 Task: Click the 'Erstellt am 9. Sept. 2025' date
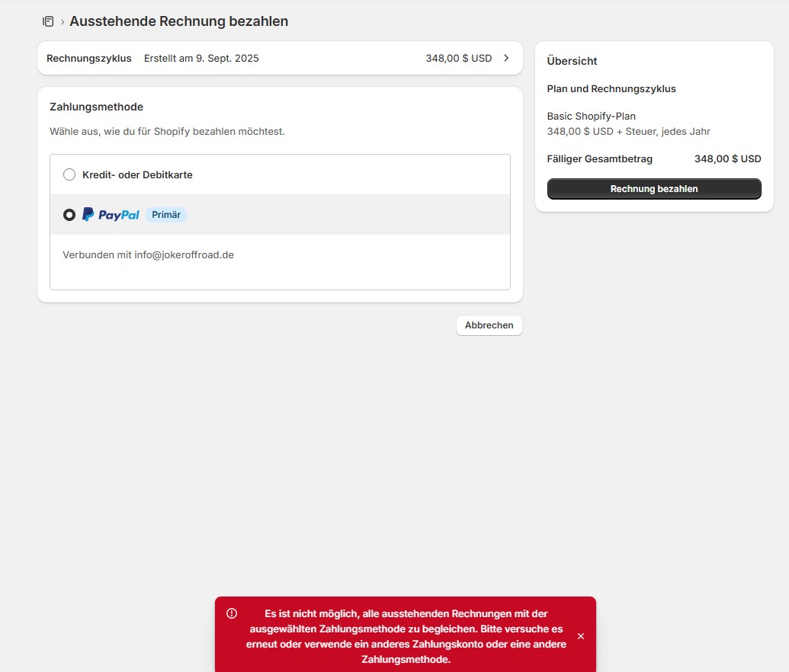click(201, 58)
